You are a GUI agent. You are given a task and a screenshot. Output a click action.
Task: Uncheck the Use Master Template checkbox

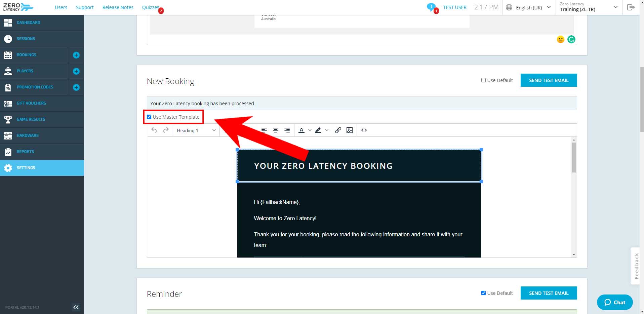(x=149, y=117)
